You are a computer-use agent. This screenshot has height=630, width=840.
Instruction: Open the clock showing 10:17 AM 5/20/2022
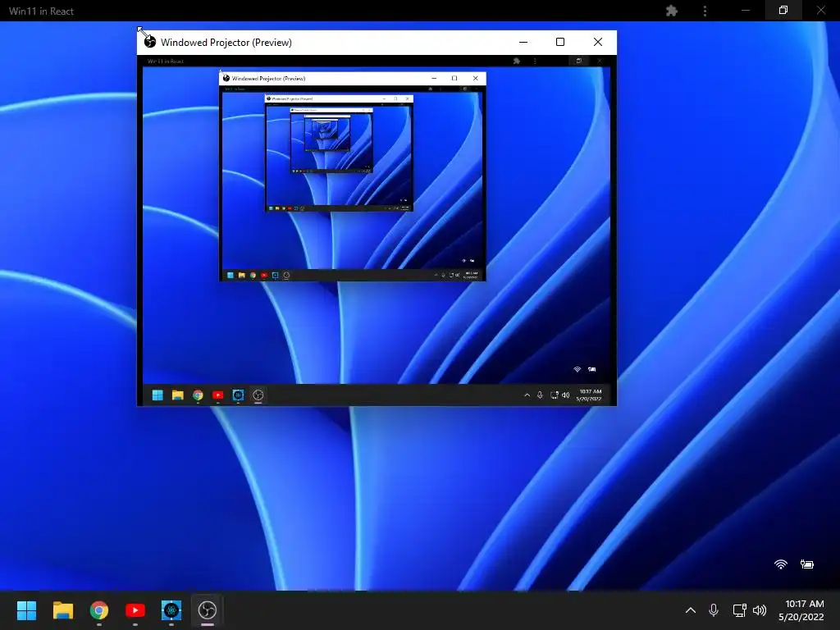click(801, 610)
